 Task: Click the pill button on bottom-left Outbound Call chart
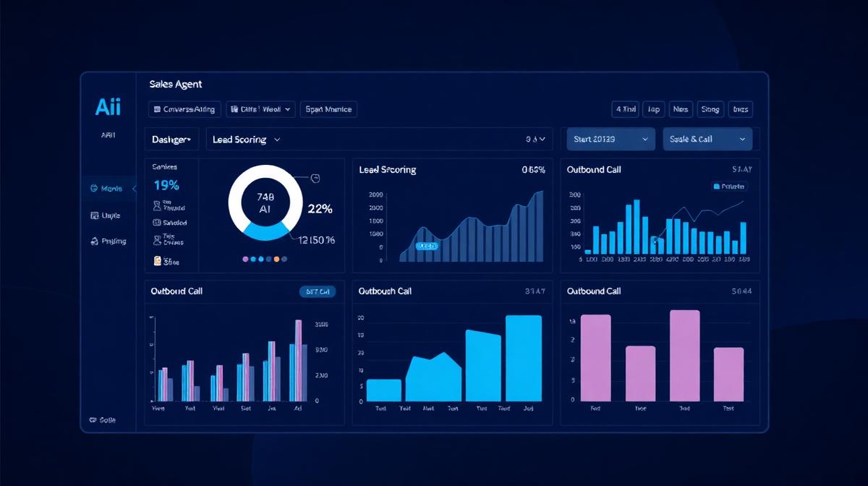(x=318, y=292)
